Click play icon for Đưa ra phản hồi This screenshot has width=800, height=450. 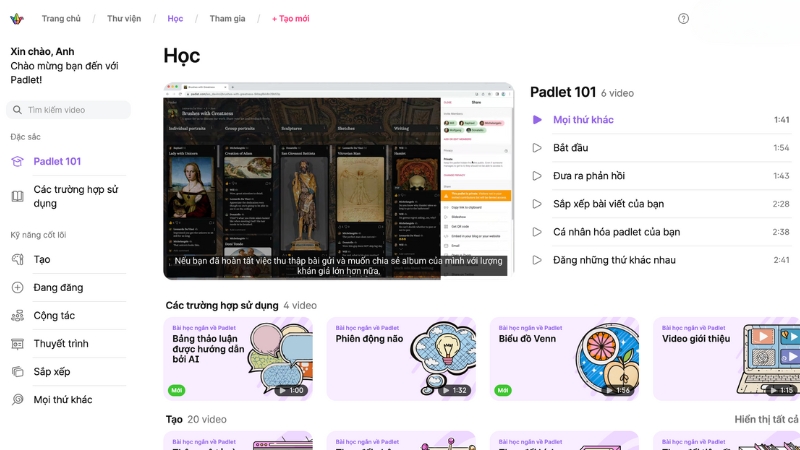click(x=537, y=176)
